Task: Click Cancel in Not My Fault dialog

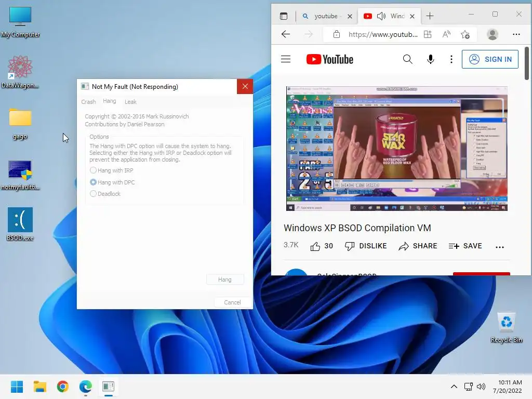Action: [x=232, y=302]
